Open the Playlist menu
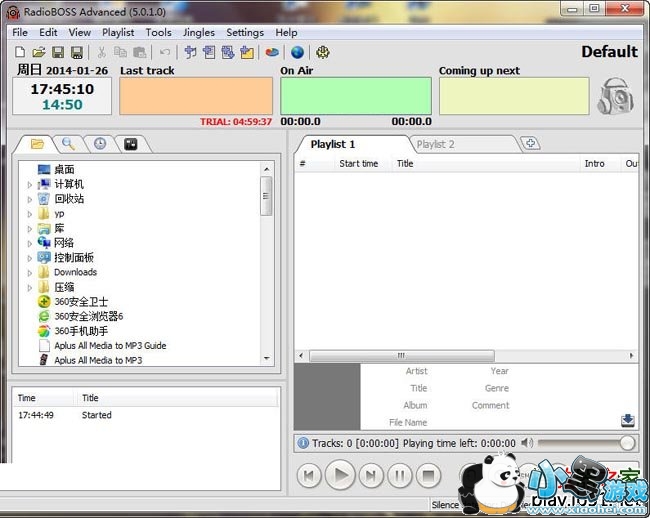 118,32
